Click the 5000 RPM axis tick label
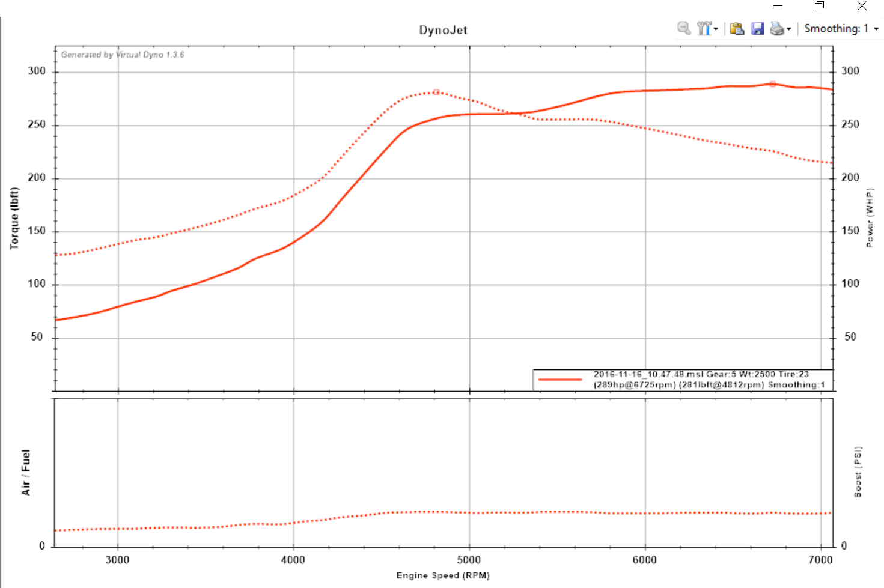Screen dimensions: 884x588 469,560
